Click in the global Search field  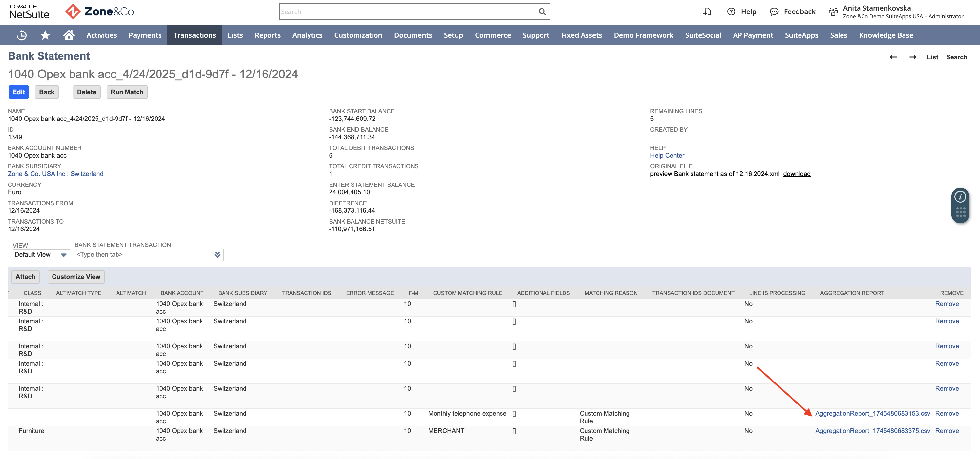409,12
